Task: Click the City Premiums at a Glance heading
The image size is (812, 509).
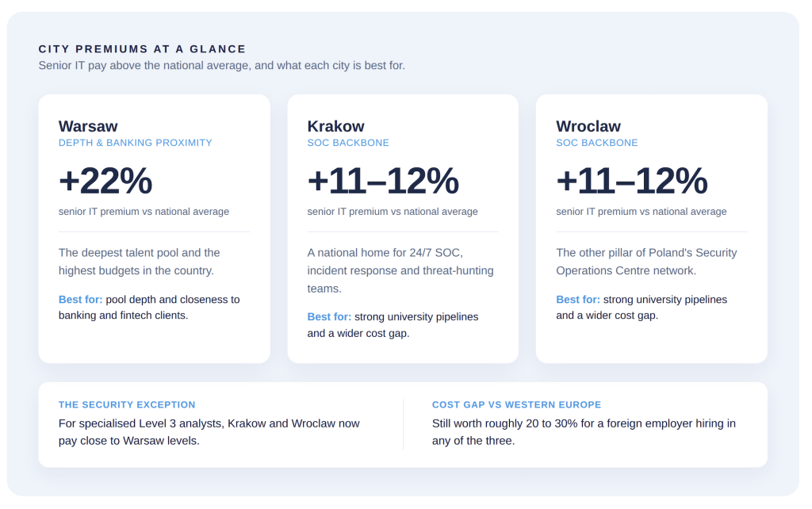Action: click(142, 49)
